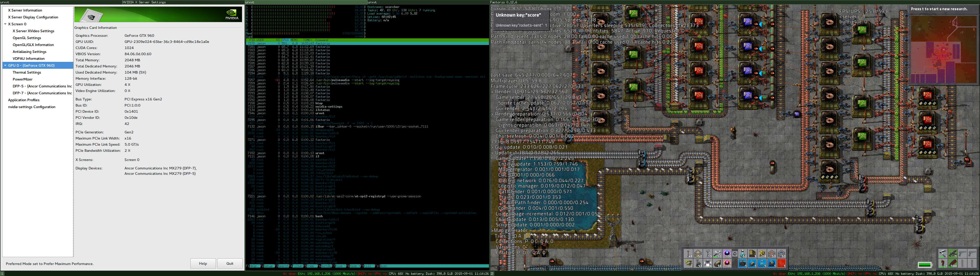
Task: Open Antialiasing Settings page
Action: [x=29, y=51]
